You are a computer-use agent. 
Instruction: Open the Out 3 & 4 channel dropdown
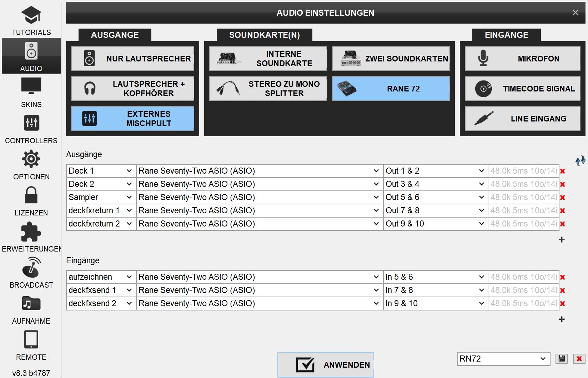point(435,184)
